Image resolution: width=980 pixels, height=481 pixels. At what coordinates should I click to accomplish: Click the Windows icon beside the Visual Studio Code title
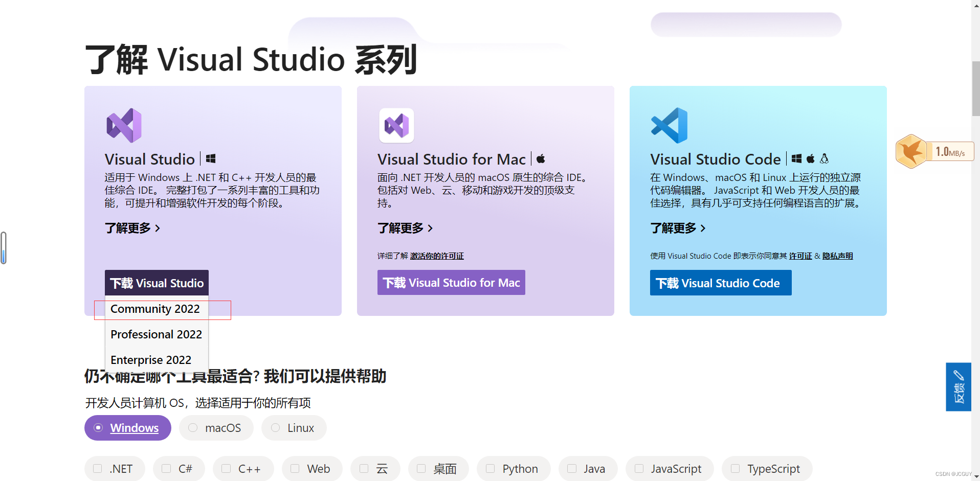pos(796,158)
